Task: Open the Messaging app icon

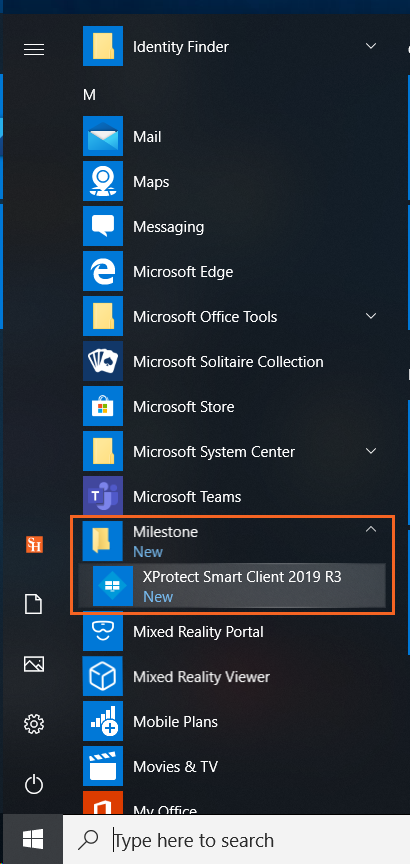Action: click(102, 226)
